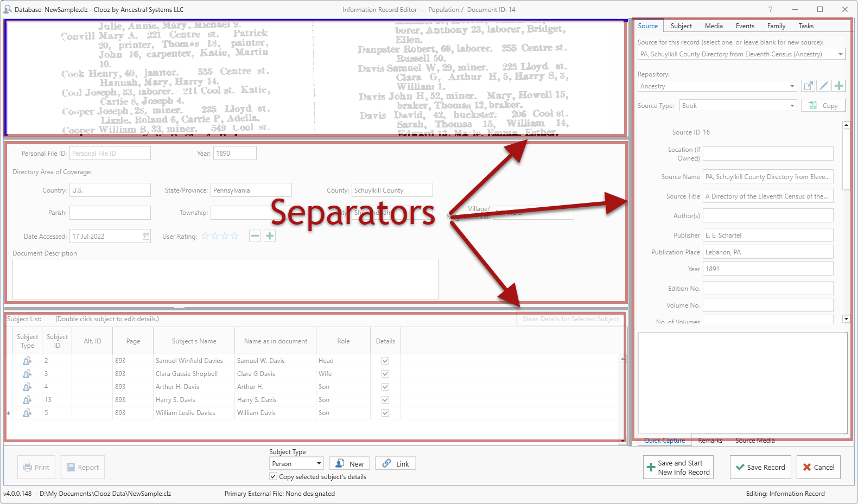The height and width of the screenshot is (504, 858).
Task: Click subject list scrollbar down arrow
Action: (622, 441)
